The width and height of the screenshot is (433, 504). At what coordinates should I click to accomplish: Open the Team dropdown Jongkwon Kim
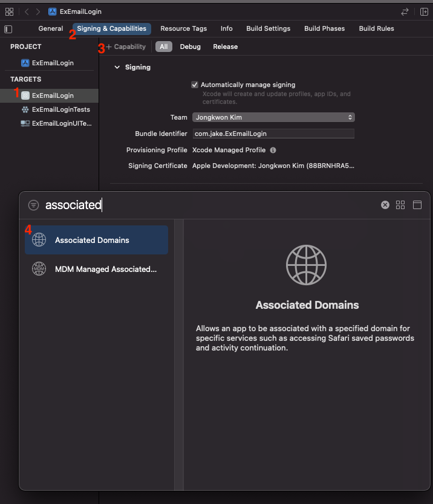pos(273,117)
